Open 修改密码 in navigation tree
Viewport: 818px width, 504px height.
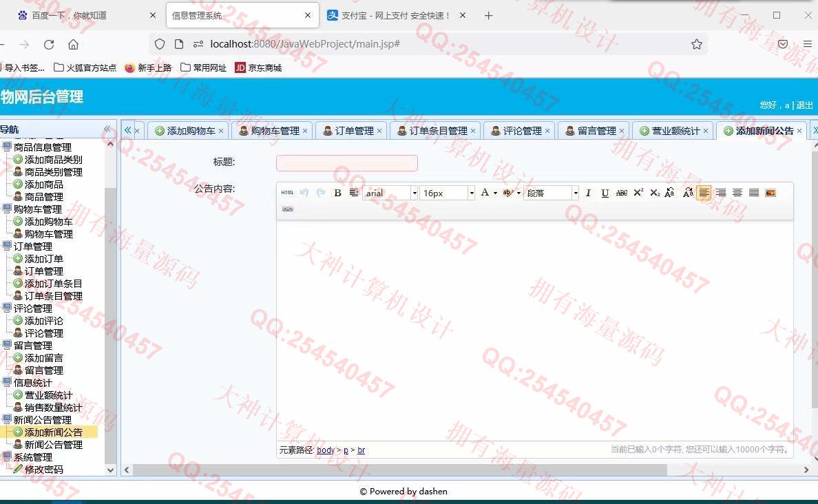44,470
